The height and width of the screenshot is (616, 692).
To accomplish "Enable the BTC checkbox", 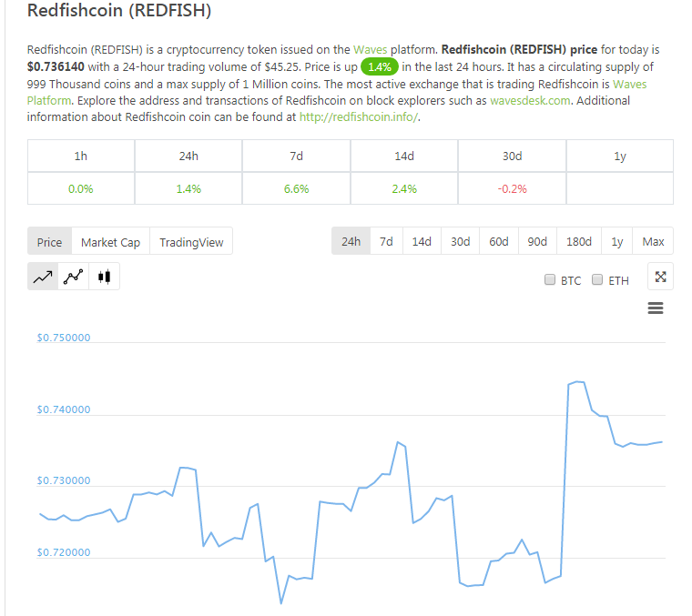I will [549, 279].
